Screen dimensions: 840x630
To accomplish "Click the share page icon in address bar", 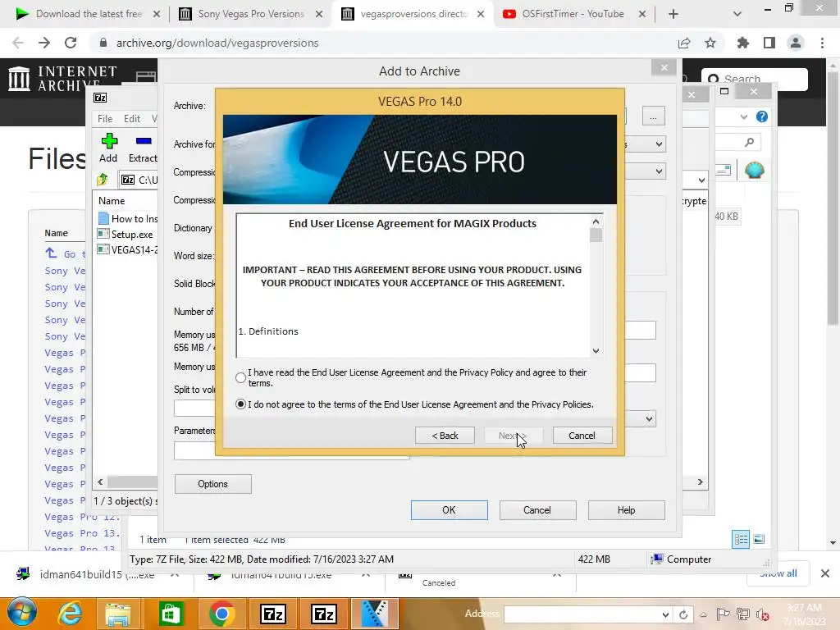I will point(684,43).
